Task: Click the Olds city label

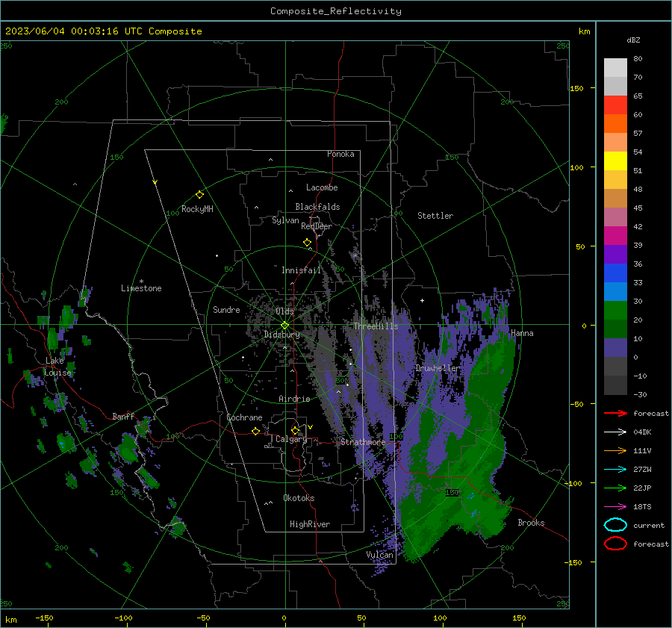Action: pos(284,311)
